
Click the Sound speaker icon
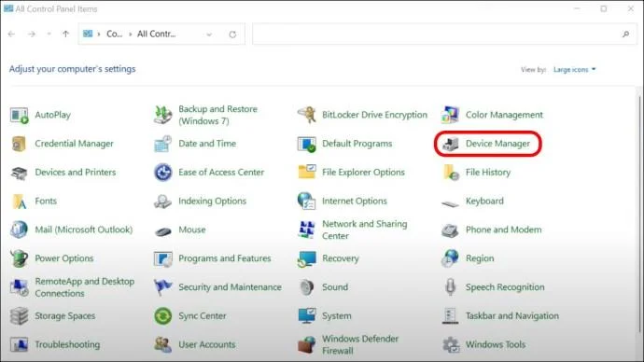(306, 287)
